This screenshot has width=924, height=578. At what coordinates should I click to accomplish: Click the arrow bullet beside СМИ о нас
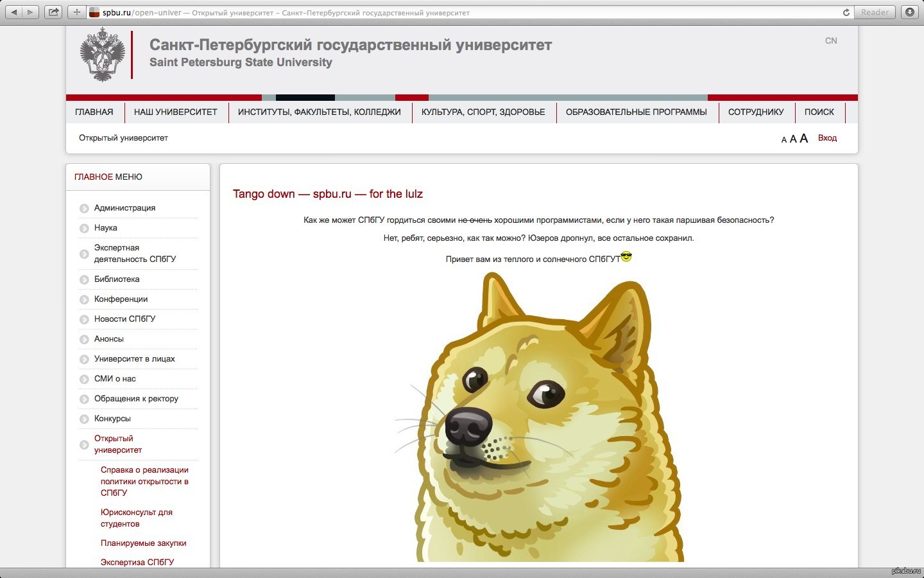[x=84, y=379]
